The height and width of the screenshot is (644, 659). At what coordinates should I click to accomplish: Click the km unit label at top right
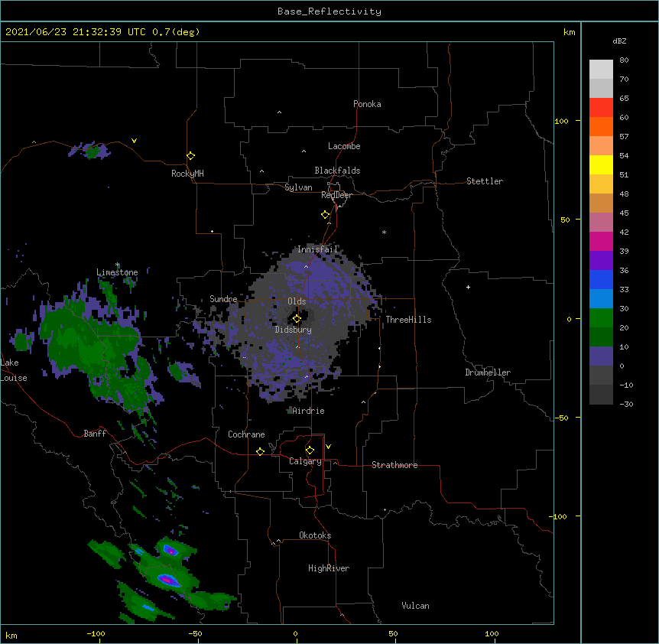point(569,32)
